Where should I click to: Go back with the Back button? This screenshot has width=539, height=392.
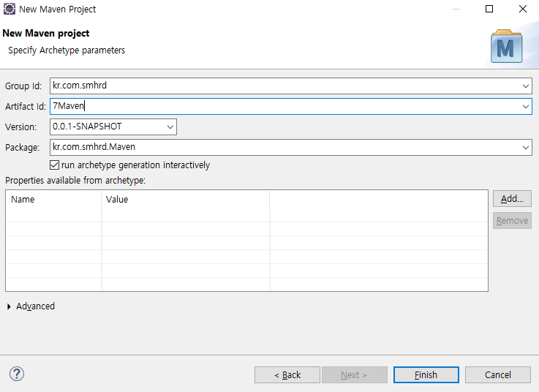(287, 374)
